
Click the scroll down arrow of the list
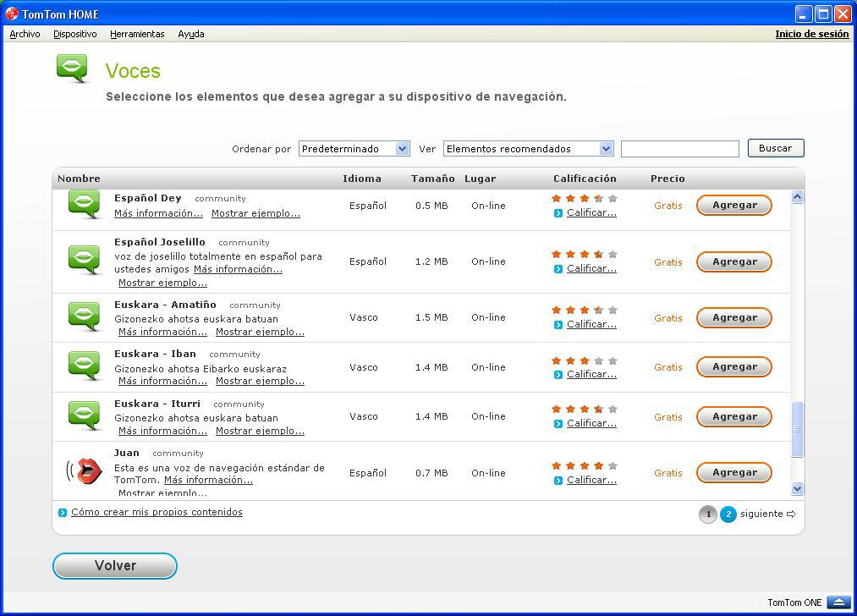(797, 488)
